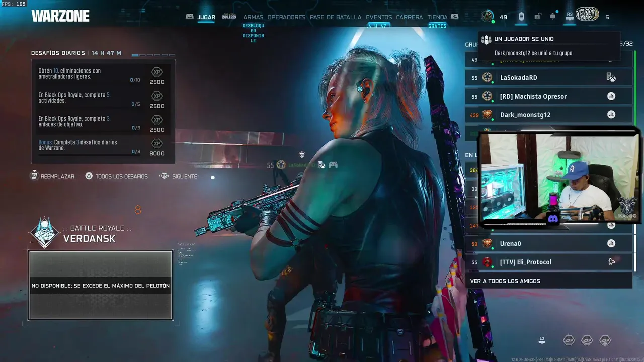
Task: Select the light machine gun eliminations challenge
Action: tap(103, 74)
